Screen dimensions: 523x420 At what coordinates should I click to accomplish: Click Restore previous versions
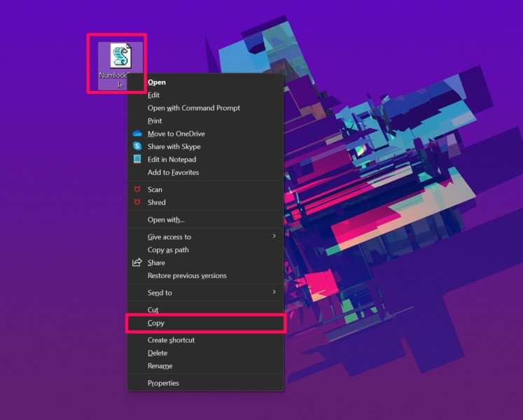pyautogui.click(x=187, y=276)
